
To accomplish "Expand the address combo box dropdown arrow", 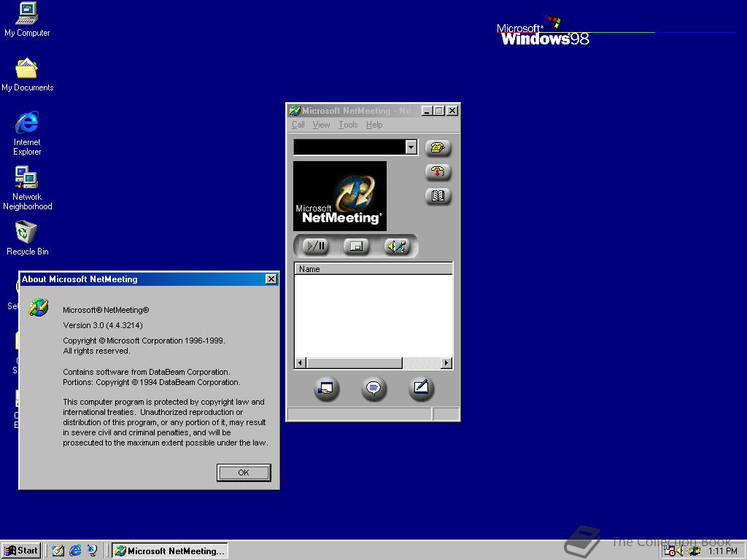I will coord(411,147).
